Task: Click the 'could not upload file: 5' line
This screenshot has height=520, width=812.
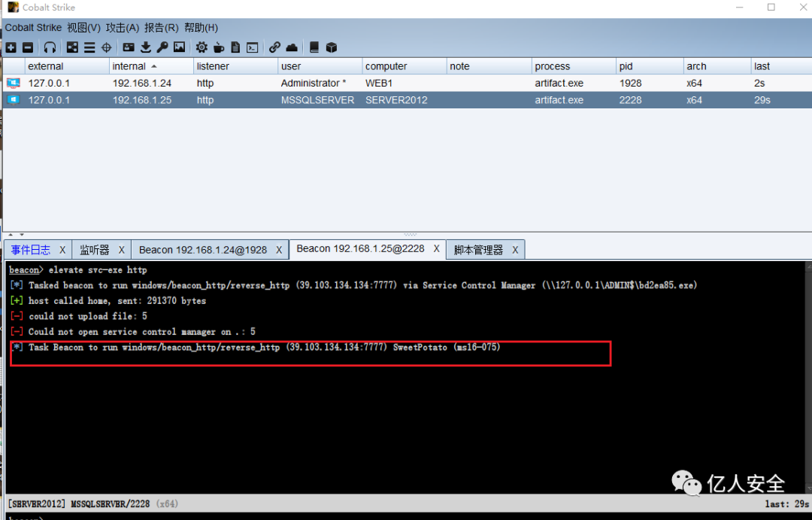Action: (x=79, y=316)
